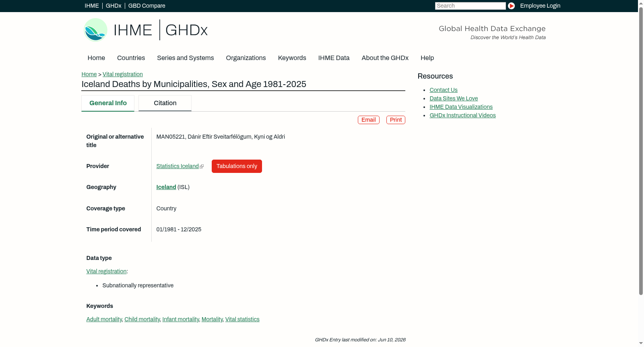Viewport: 644px width, 347px height.
Task: Go to the Home menu item
Action: 96,58
